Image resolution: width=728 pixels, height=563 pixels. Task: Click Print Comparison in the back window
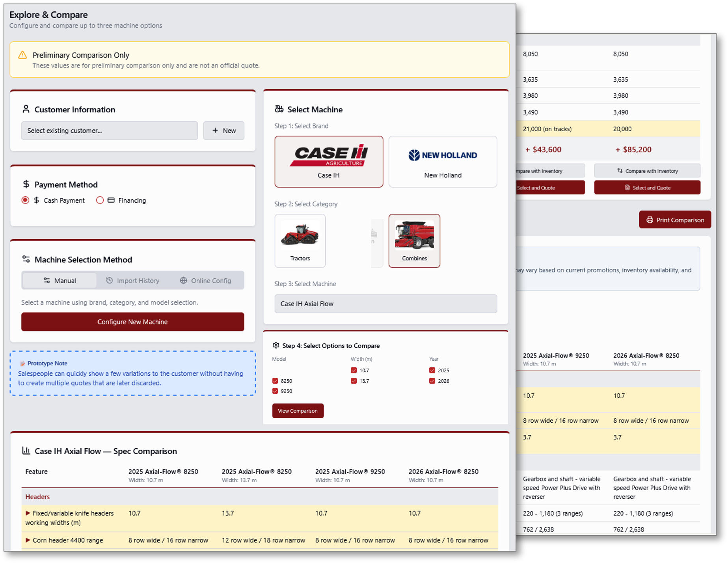coord(675,220)
